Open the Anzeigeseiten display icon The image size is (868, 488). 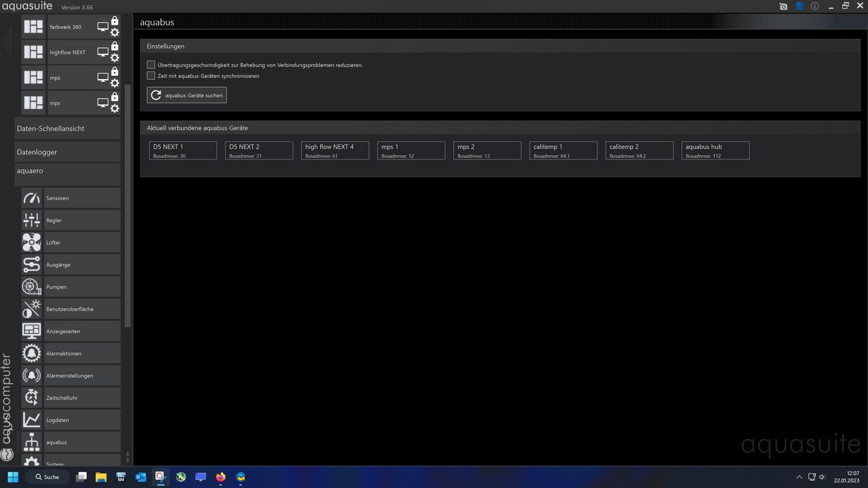(x=31, y=331)
